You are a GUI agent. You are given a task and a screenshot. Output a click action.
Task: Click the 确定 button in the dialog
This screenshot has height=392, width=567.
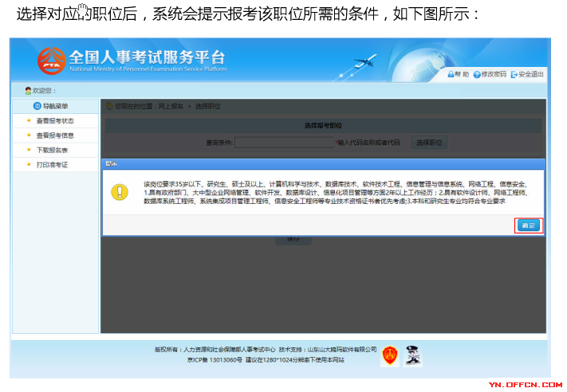528,225
